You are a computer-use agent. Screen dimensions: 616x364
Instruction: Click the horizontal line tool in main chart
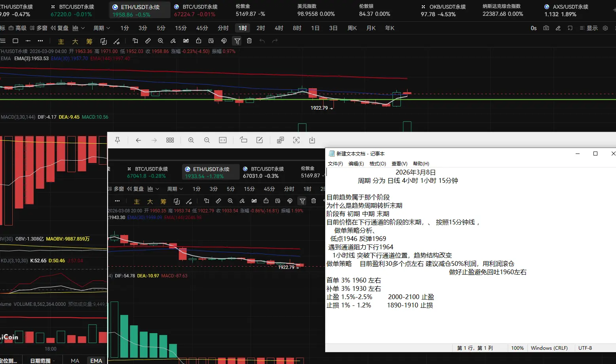point(28,41)
